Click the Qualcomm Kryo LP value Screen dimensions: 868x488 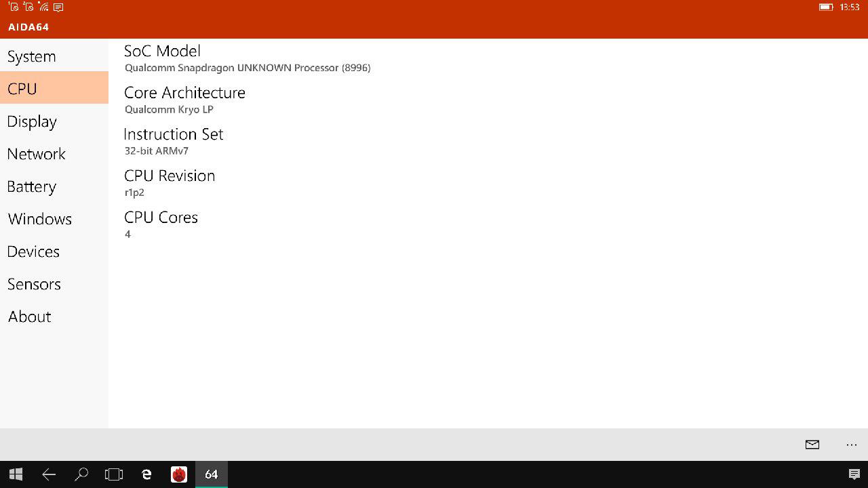click(169, 110)
